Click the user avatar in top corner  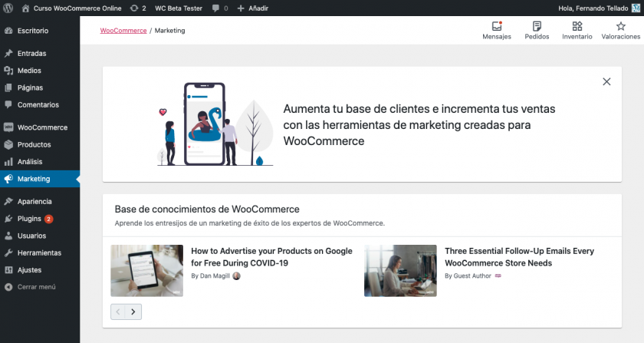[636, 8]
